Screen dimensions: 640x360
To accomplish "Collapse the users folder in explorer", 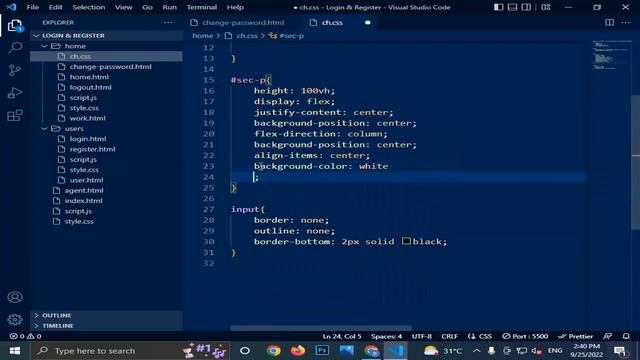I will [106, 129].
